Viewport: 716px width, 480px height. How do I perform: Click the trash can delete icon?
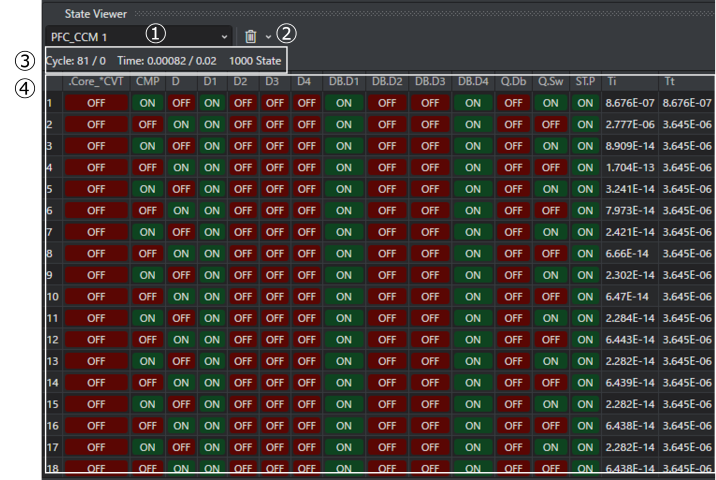point(251,36)
